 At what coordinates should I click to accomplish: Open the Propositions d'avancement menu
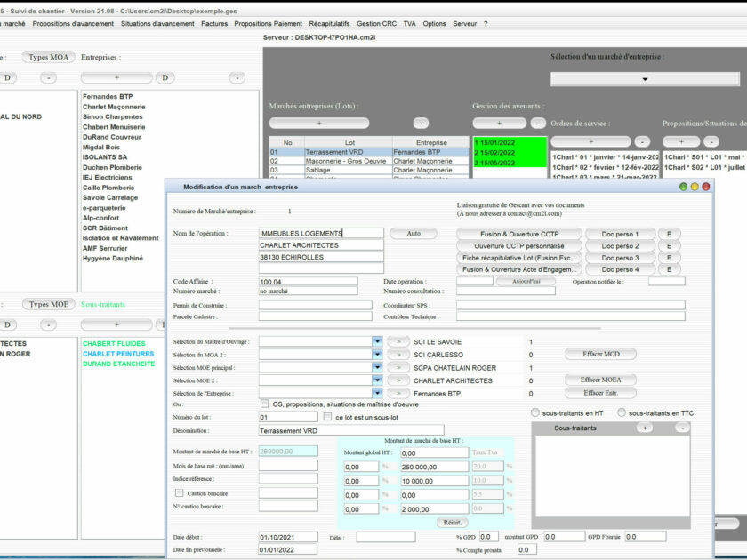coord(73,23)
